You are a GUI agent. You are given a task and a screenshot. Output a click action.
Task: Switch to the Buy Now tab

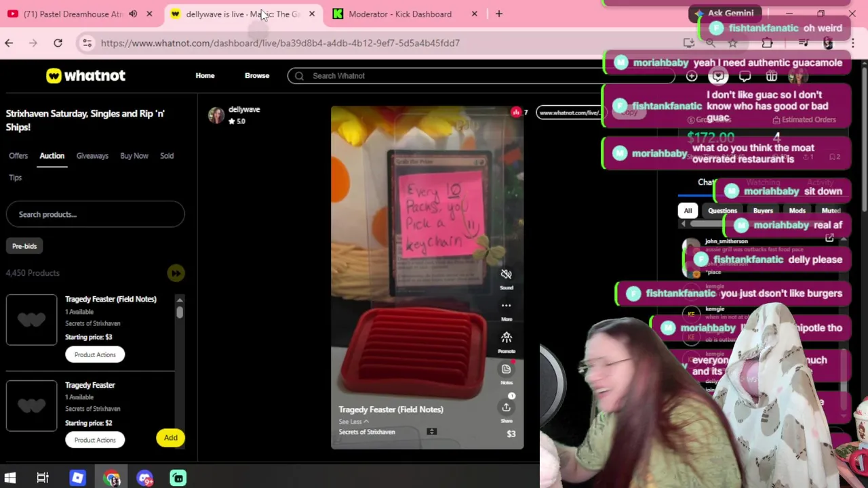(x=134, y=156)
